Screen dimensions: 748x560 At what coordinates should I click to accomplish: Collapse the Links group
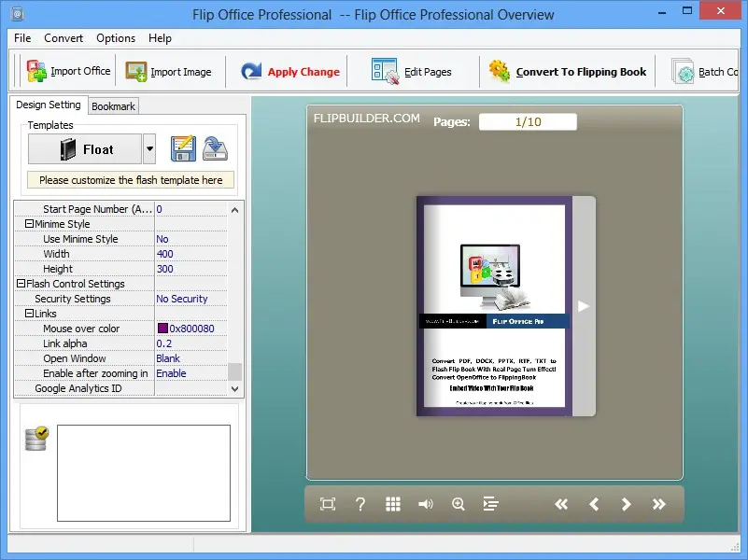point(29,313)
